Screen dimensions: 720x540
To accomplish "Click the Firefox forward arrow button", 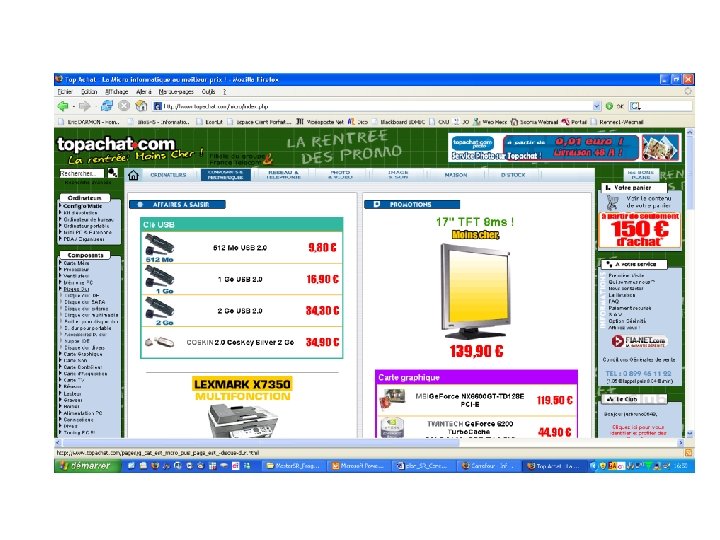I will (x=84, y=106).
